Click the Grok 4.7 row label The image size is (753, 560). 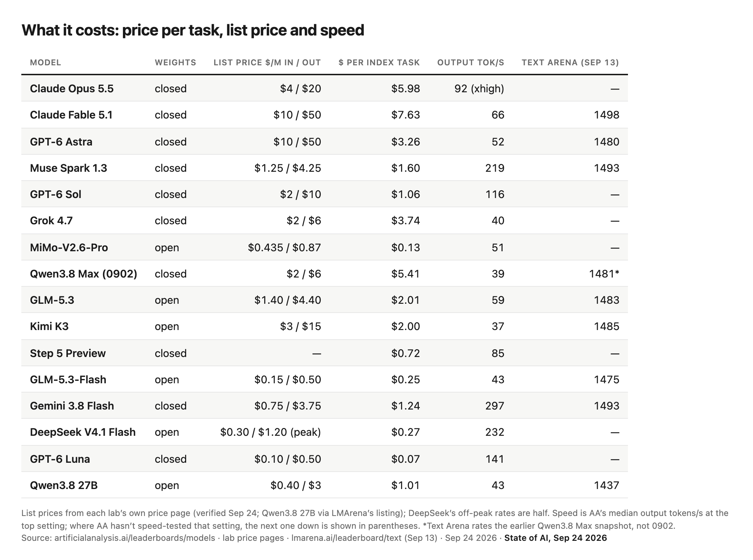tap(51, 220)
